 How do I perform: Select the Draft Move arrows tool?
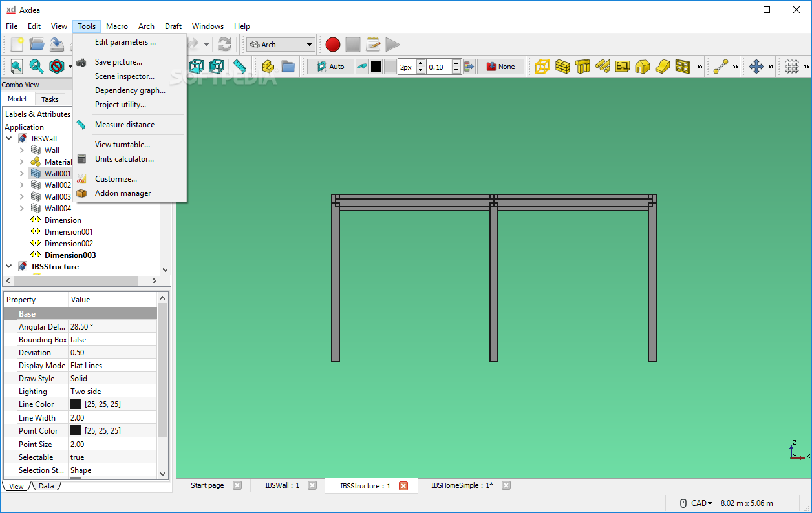coord(756,67)
